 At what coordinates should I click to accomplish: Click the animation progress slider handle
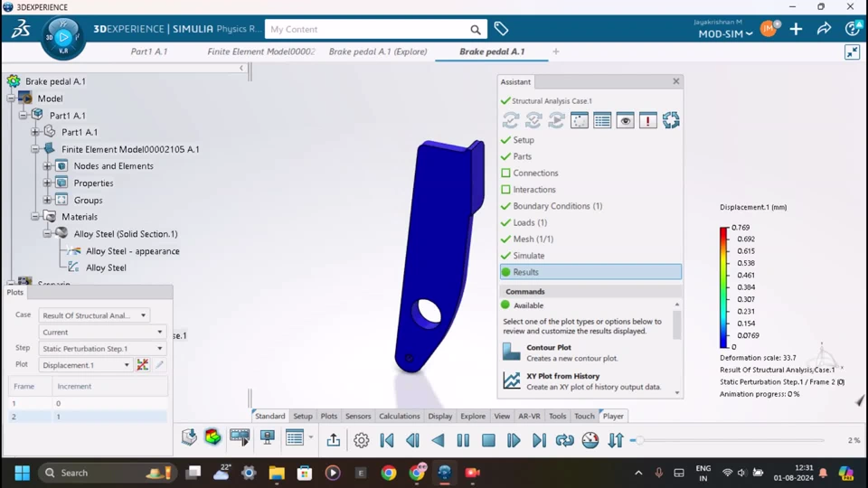click(x=639, y=440)
